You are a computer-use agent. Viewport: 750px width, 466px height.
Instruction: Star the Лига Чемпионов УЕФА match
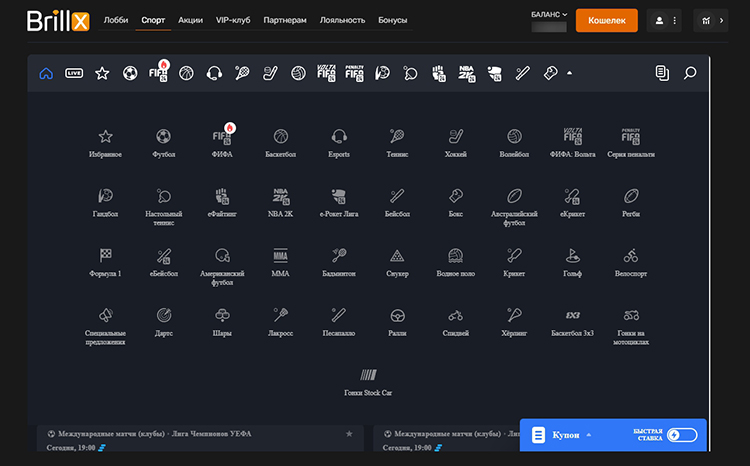pos(349,434)
